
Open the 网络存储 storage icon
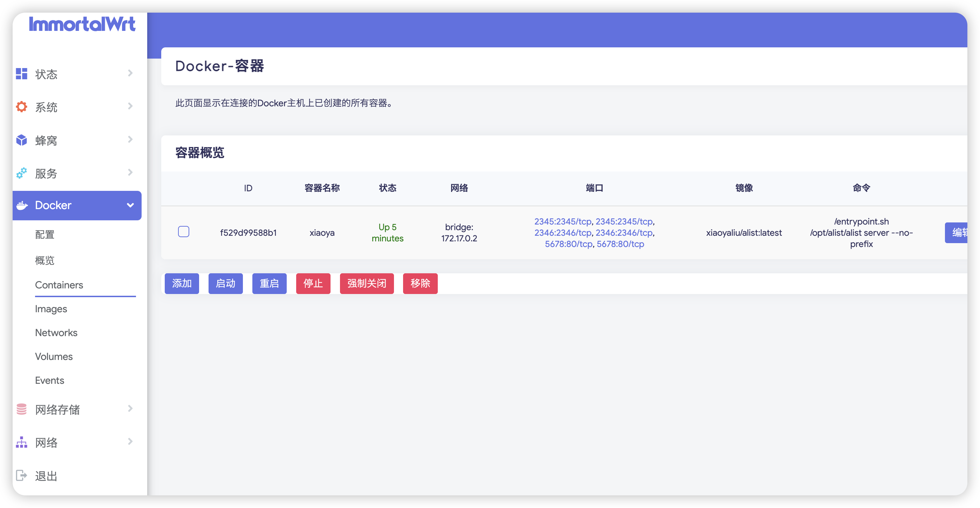click(x=21, y=409)
